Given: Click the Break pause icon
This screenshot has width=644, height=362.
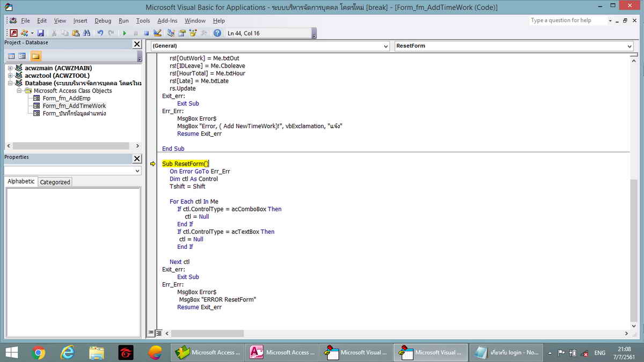Looking at the screenshot, I should [135, 33].
